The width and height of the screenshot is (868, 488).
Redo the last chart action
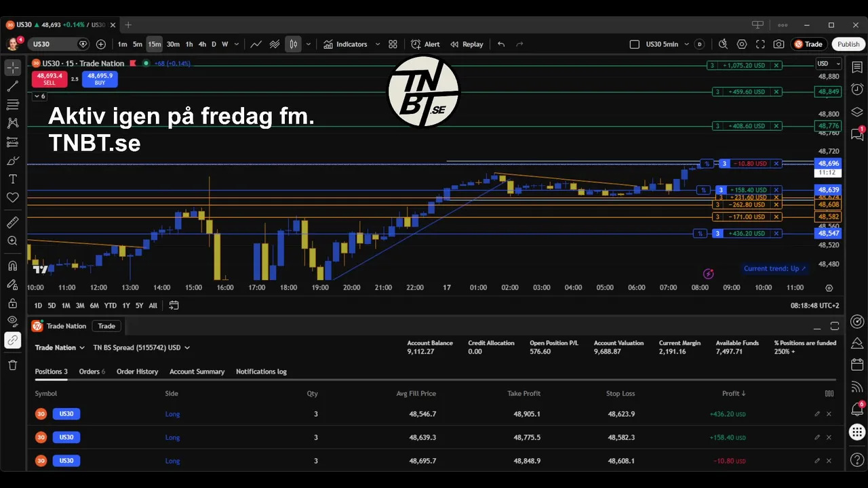coord(519,44)
